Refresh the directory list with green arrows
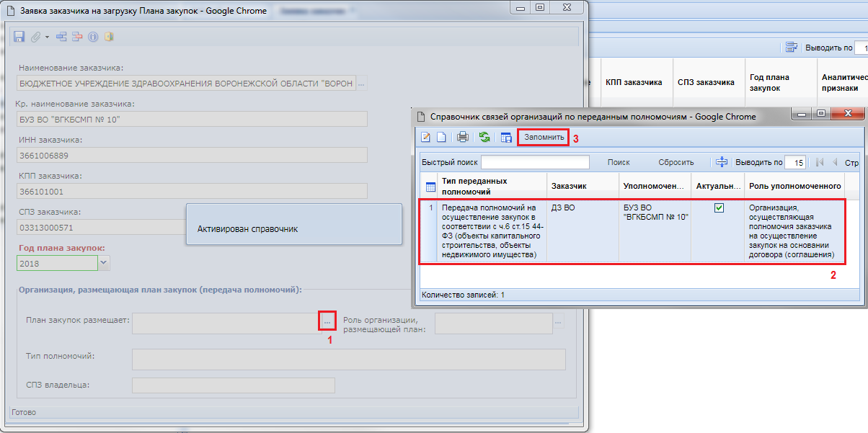This screenshot has width=868, height=433. pos(484,137)
